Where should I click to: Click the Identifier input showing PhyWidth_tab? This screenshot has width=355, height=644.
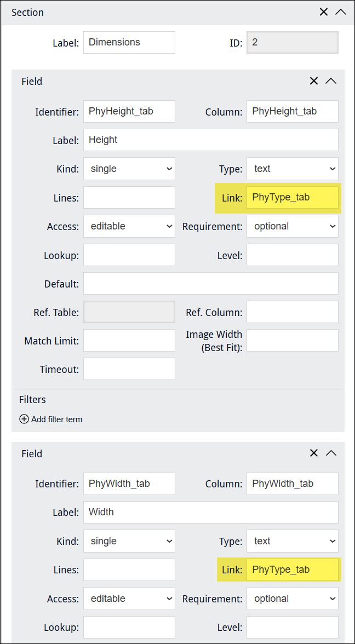point(129,484)
